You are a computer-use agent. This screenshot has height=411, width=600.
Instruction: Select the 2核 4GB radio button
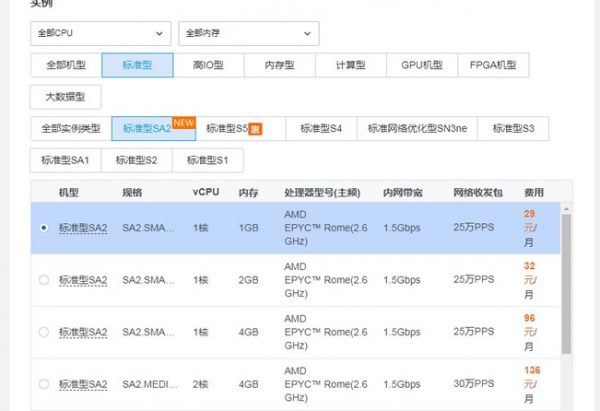tap(43, 384)
